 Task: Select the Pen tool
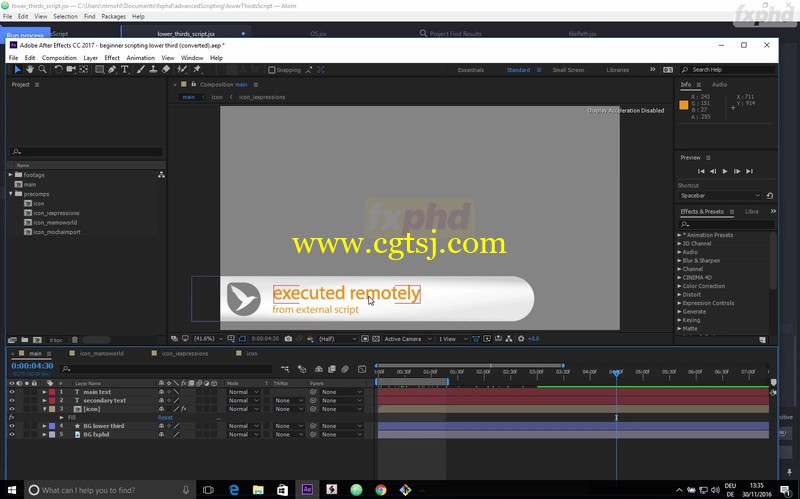pyautogui.click(x=112, y=69)
